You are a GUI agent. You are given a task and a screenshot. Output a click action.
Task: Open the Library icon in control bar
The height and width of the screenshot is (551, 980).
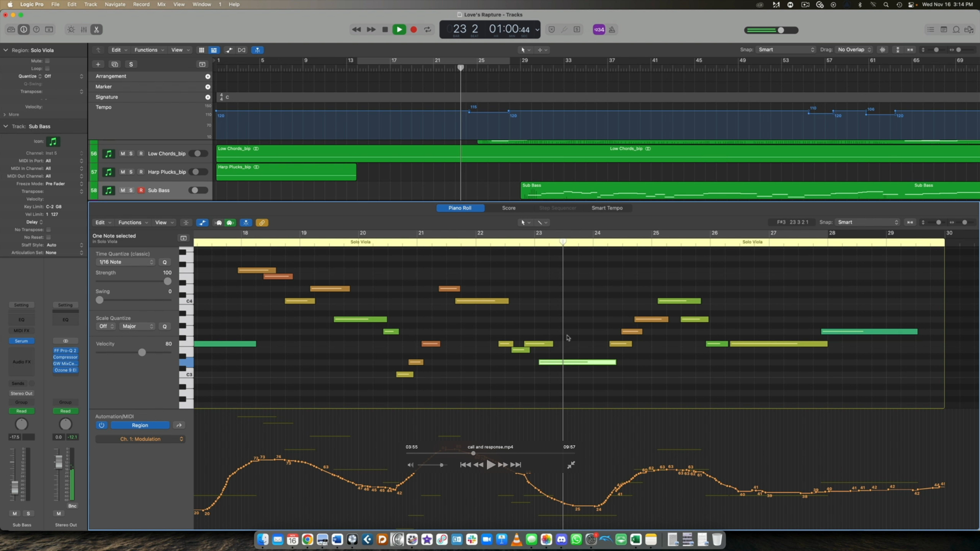(11, 30)
